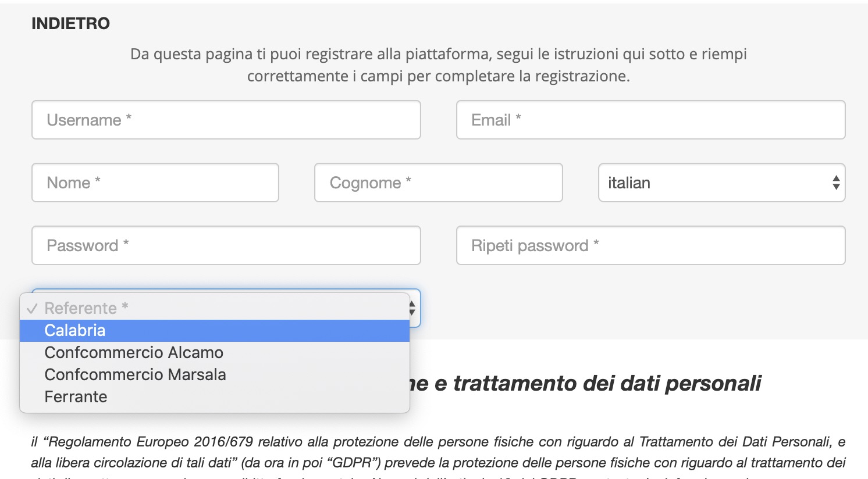Pick Confcommercio Alcamo option
Screen dimensions: 868x479
134,352
